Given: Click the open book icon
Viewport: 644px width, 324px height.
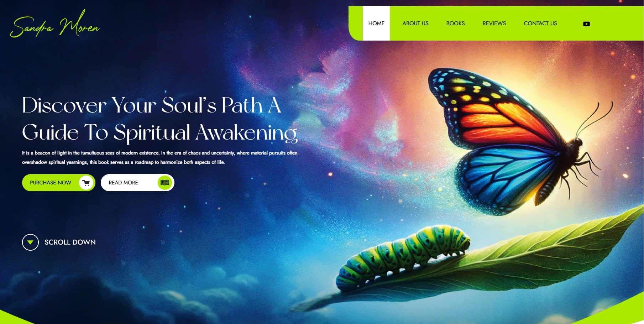Looking at the screenshot, I should point(165,183).
